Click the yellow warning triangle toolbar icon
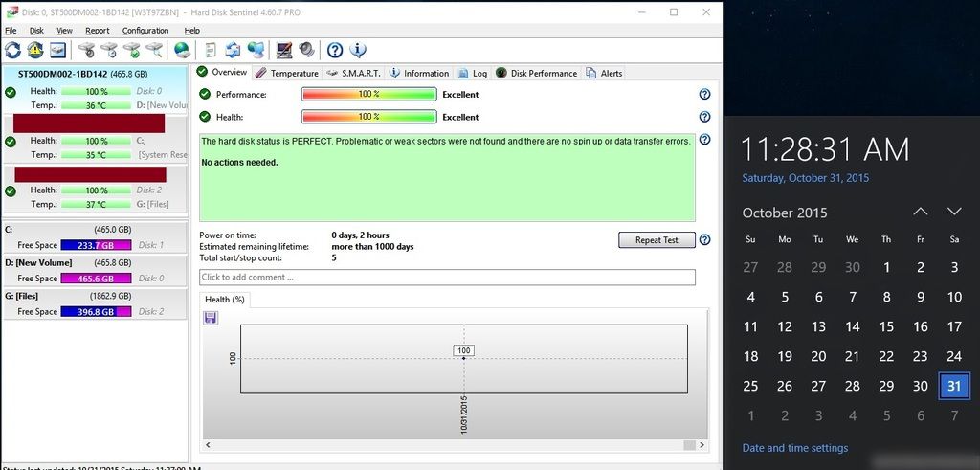The height and width of the screenshot is (470, 980). point(35,50)
